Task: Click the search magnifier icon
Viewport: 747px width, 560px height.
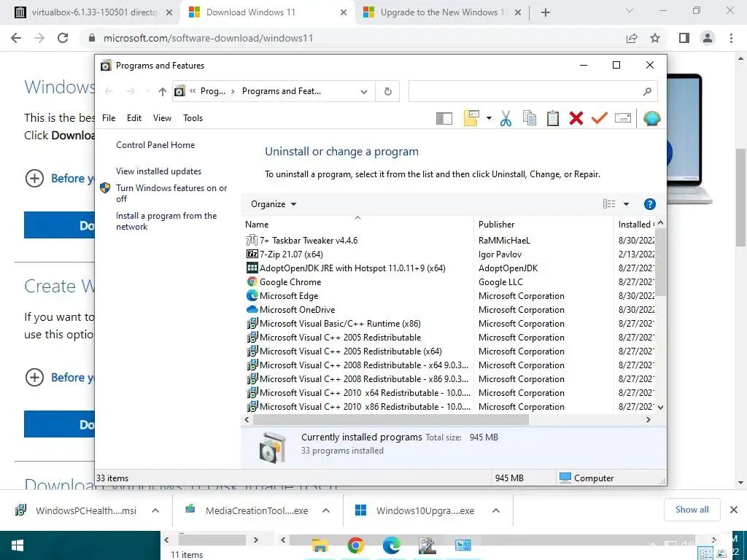Action: pyautogui.click(x=647, y=91)
